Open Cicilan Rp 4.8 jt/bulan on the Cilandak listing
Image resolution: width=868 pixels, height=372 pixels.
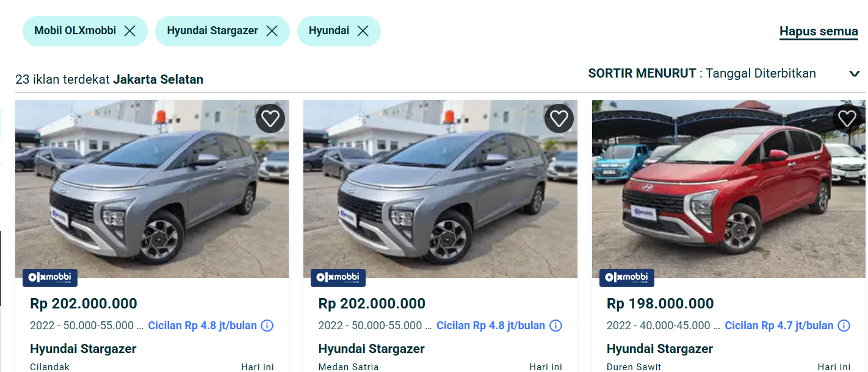[x=202, y=326]
